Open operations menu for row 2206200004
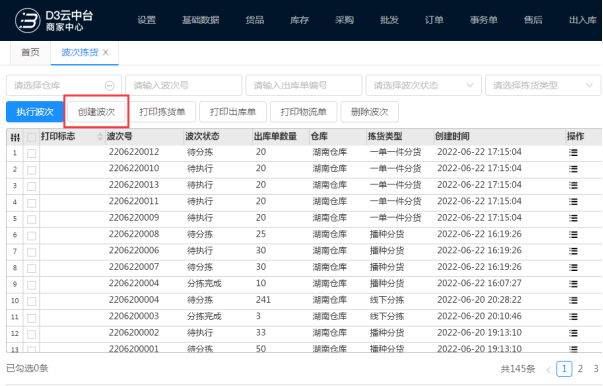Viewport: 603px width, 386px height. [x=573, y=300]
